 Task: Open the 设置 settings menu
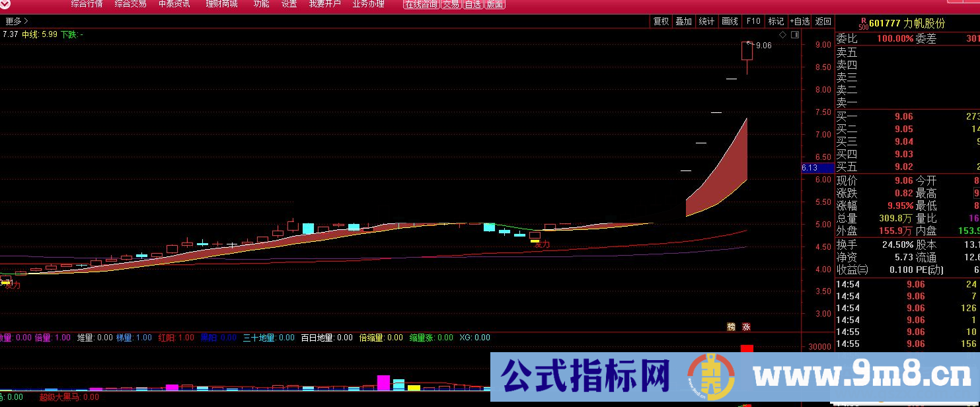point(288,4)
